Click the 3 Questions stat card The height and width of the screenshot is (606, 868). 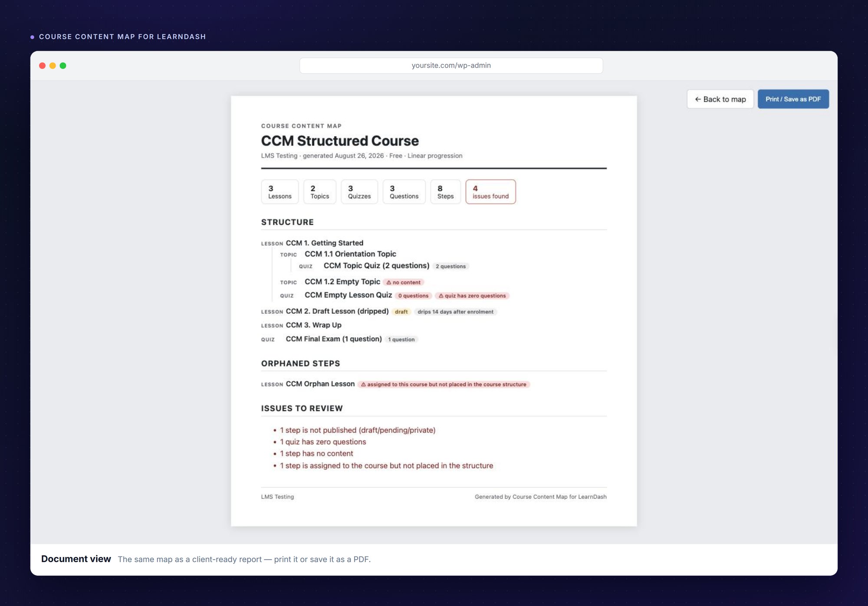click(404, 191)
